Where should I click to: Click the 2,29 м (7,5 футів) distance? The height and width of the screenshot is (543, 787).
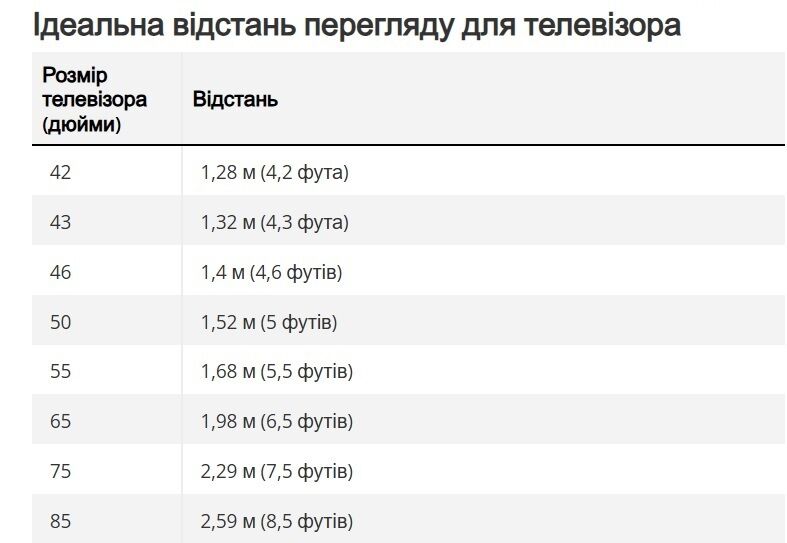(x=277, y=471)
